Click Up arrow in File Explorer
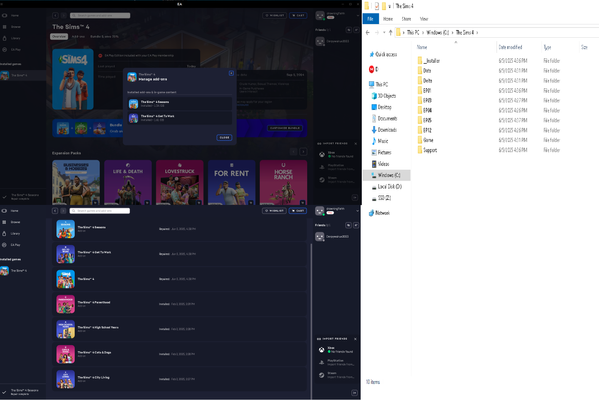The width and height of the screenshot is (599, 400). [390, 32]
